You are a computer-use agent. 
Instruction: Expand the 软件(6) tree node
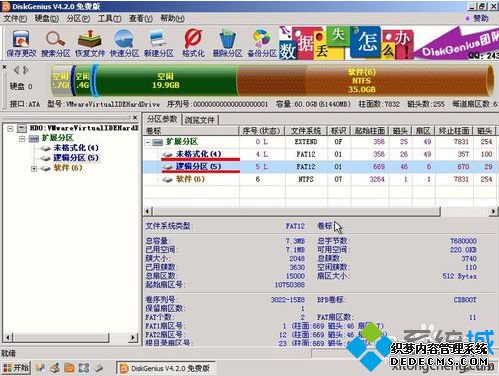[34, 169]
